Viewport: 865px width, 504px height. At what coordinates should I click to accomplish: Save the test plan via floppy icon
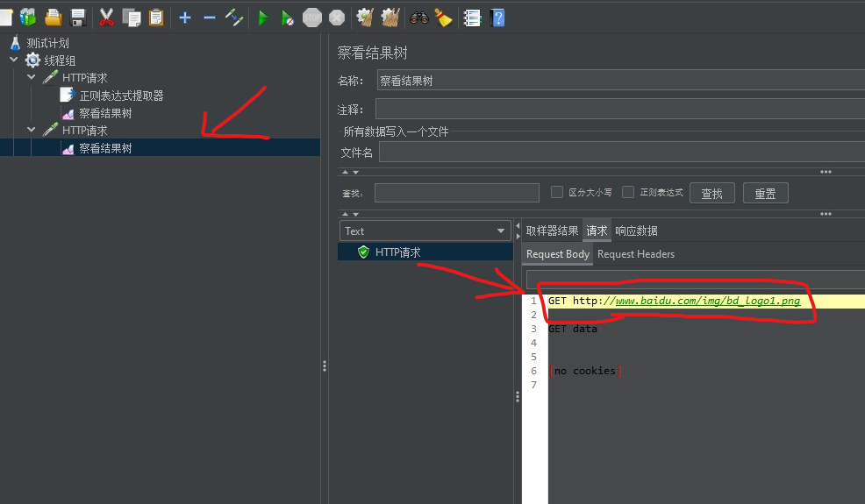click(78, 18)
